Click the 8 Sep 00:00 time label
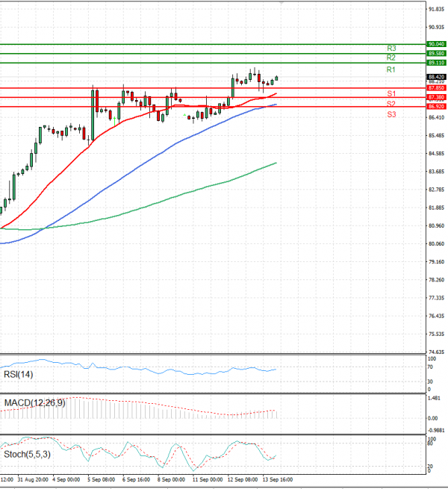The height and width of the screenshot is (489, 448). pos(171,479)
